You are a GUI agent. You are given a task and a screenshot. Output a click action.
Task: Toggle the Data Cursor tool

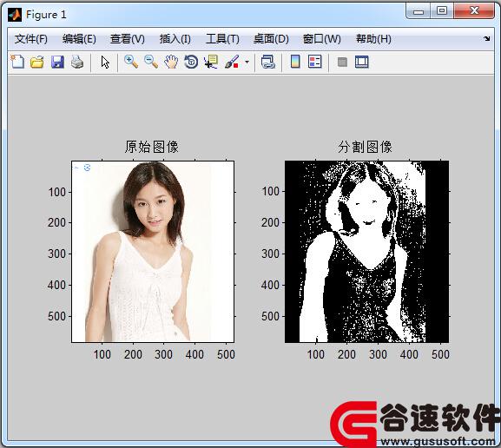(211, 62)
